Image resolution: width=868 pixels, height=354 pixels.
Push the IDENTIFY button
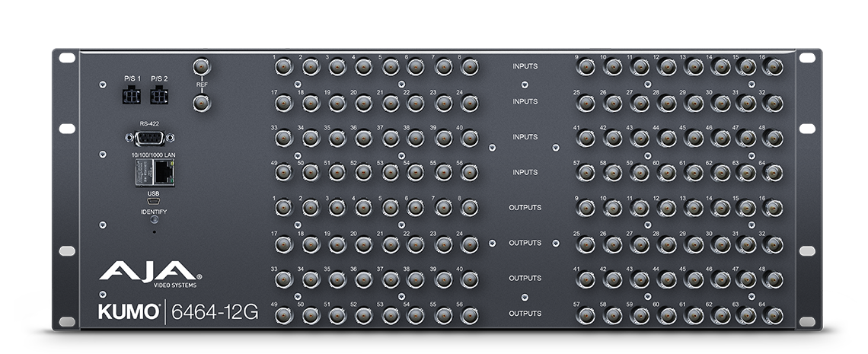click(154, 219)
